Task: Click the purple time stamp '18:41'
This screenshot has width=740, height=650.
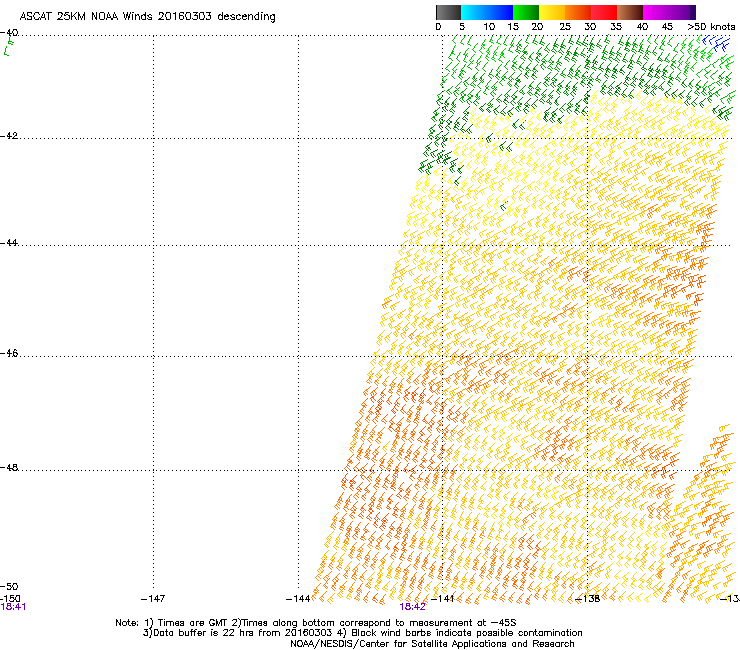Action: click(13, 607)
